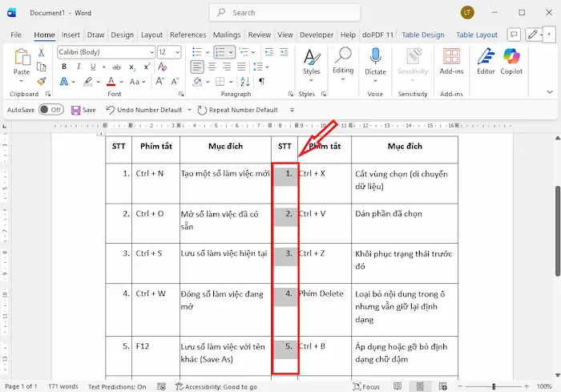Click the Cut scissors icon

tap(42, 51)
